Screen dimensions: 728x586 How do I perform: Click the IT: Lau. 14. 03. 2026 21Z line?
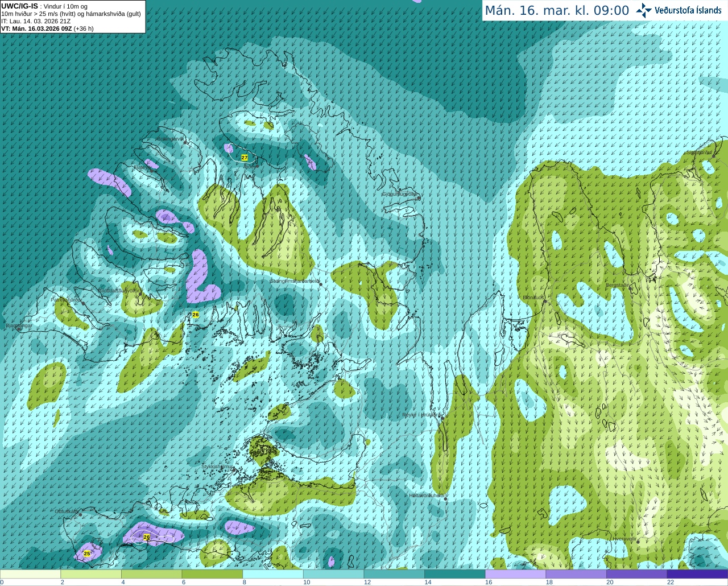pos(36,21)
